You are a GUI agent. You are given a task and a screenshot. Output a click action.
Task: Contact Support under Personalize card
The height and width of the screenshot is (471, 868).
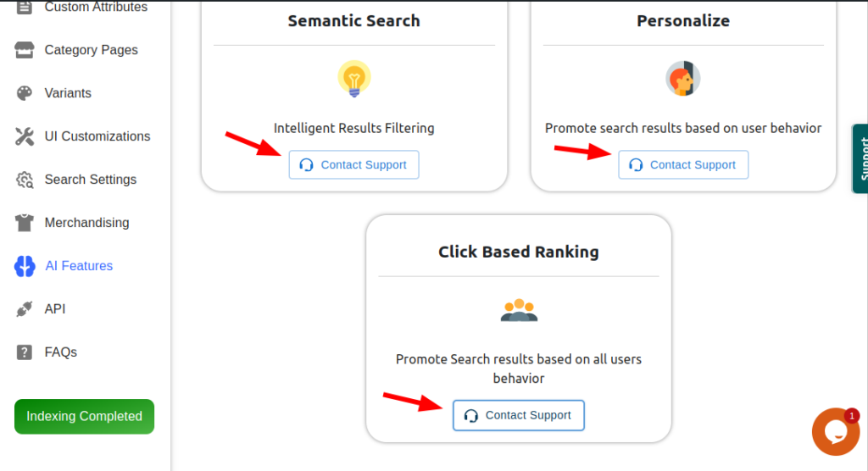coord(683,165)
